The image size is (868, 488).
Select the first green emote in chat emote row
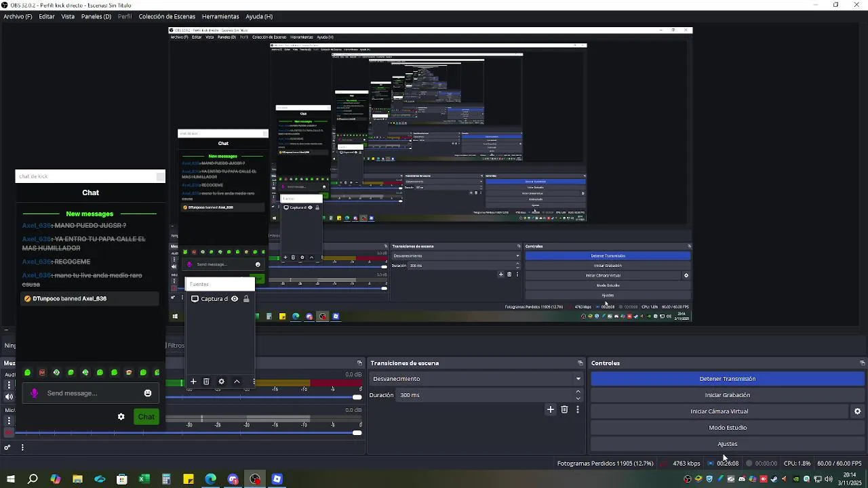coord(27,372)
